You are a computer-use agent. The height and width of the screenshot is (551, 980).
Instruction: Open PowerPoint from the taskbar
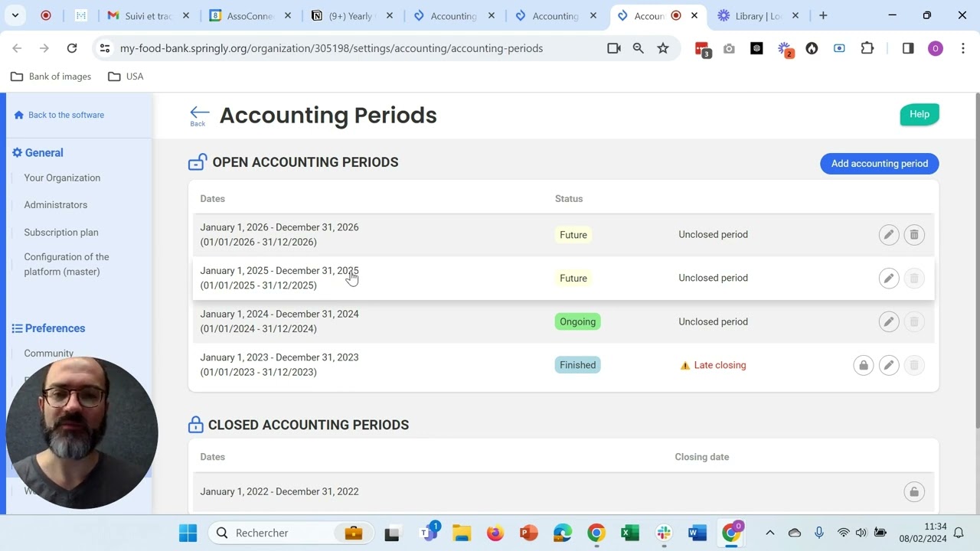click(528, 533)
